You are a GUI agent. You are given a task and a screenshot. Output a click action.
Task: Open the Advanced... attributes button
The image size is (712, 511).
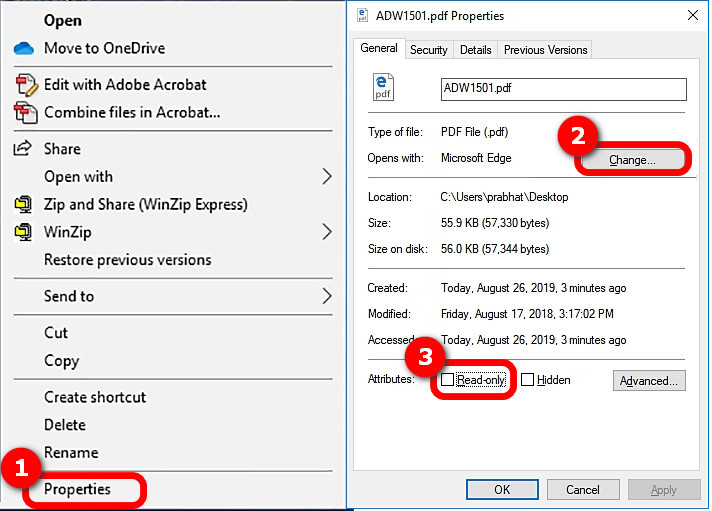[649, 380]
